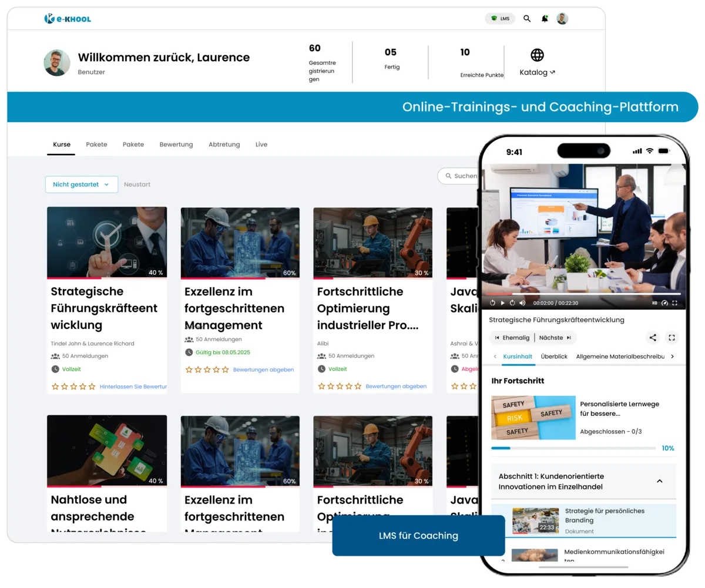Image resolution: width=705 pixels, height=588 pixels.
Task: Click the LMS badge in the header
Action: click(500, 18)
